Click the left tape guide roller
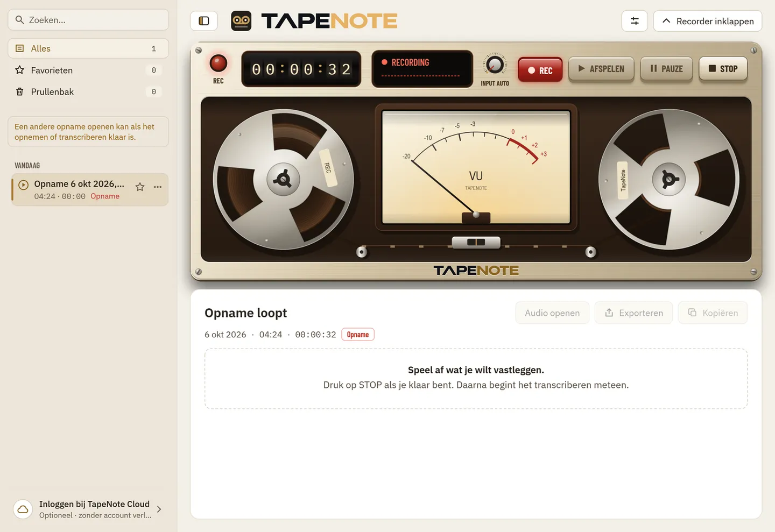Image resolution: width=775 pixels, height=532 pixels. (x=362, y=252)
